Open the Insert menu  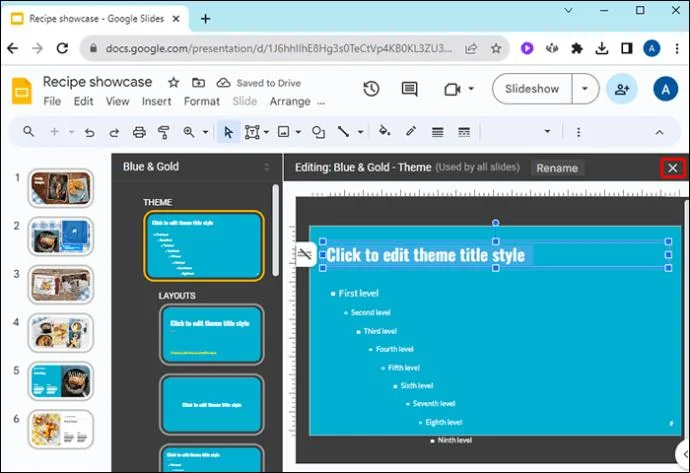156,101
